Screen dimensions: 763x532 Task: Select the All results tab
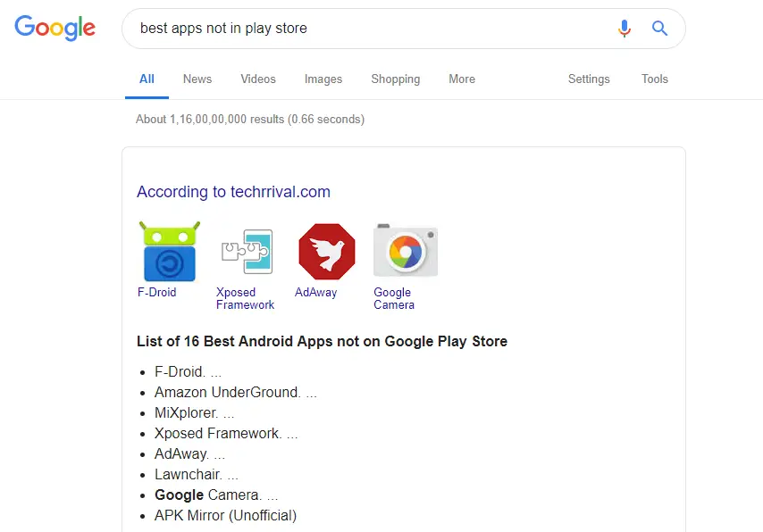(147, 79)
